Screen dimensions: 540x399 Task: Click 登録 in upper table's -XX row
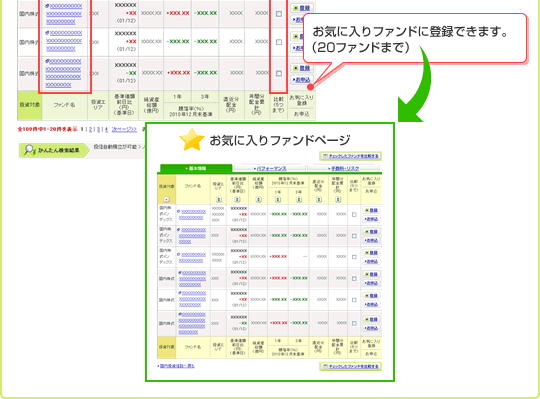click(x=302, y=68)
